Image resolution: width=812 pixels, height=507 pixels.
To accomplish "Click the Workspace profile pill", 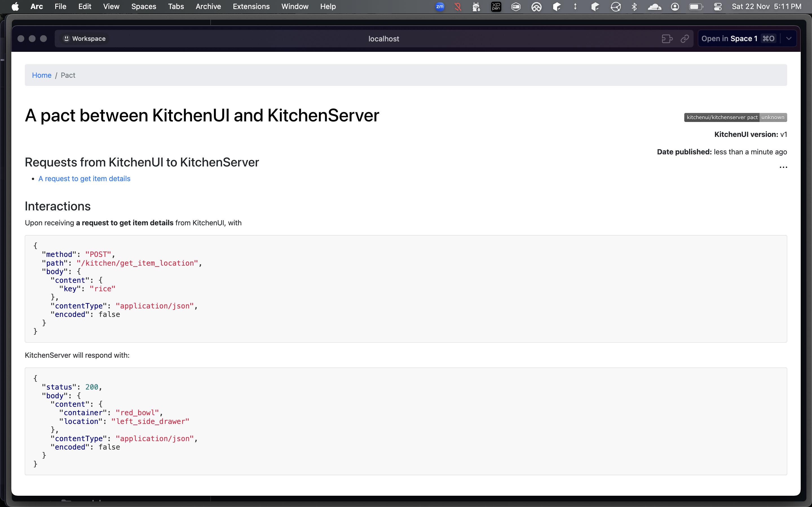I will coord(85,39).
